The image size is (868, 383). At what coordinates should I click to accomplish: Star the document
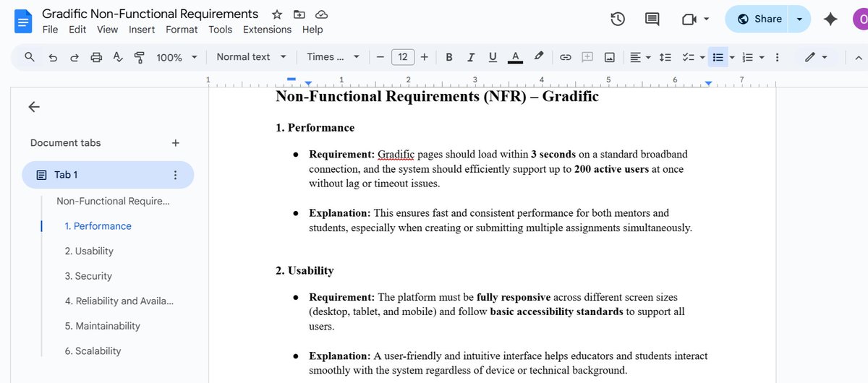pos(277,14)
